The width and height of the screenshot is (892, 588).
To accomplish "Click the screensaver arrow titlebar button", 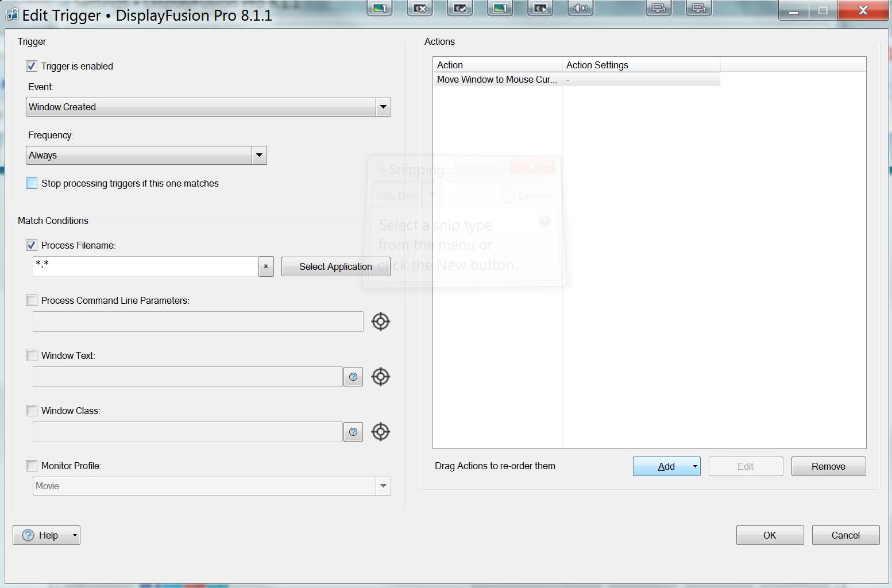I will coord(540,8).
